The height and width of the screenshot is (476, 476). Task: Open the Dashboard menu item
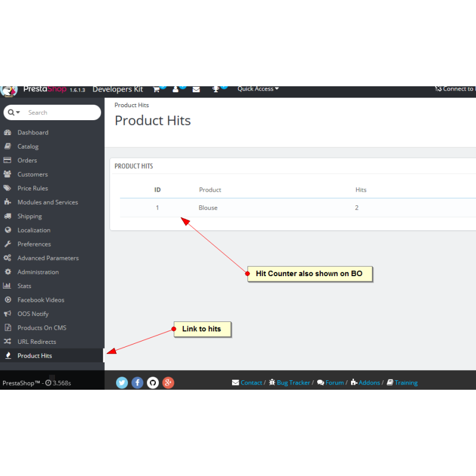[33, 132]
